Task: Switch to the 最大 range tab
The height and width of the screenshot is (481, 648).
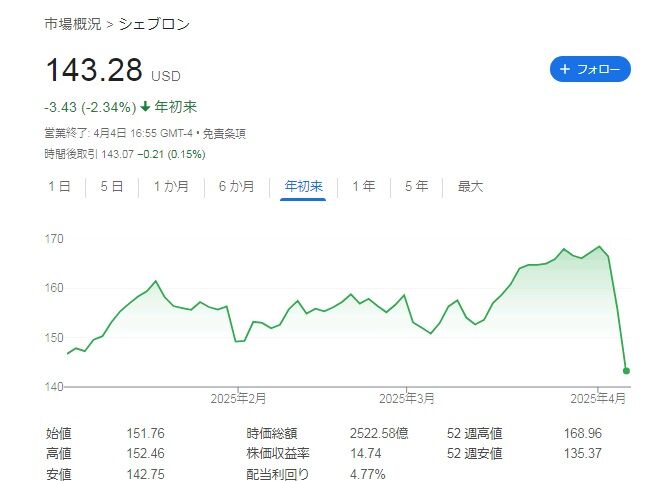Action: 470,186
